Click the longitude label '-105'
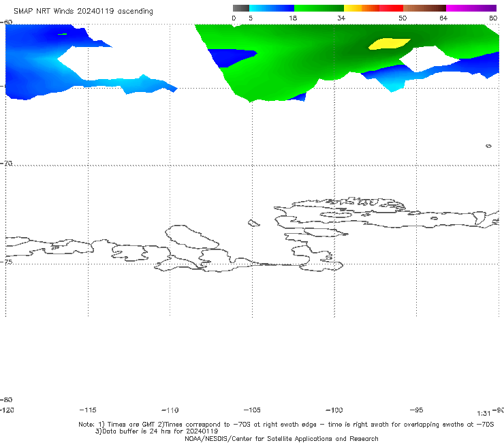This screenshot has width=504, height=443. (252, 410)
